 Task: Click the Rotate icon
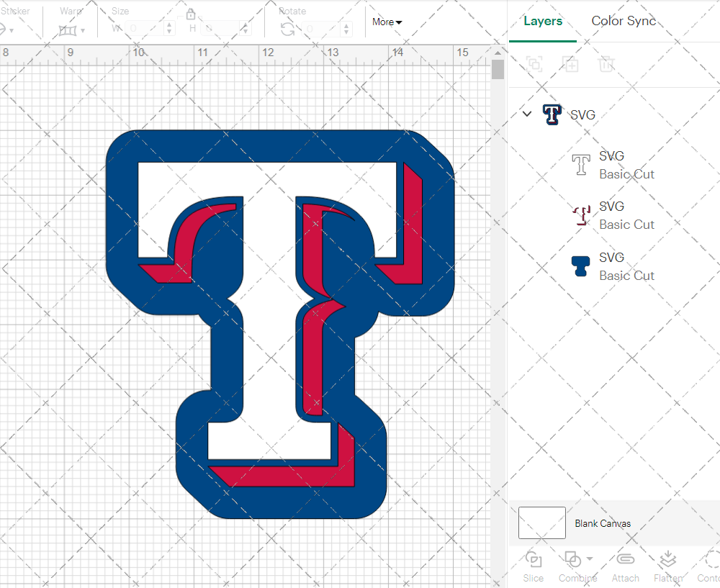[288, 30]
